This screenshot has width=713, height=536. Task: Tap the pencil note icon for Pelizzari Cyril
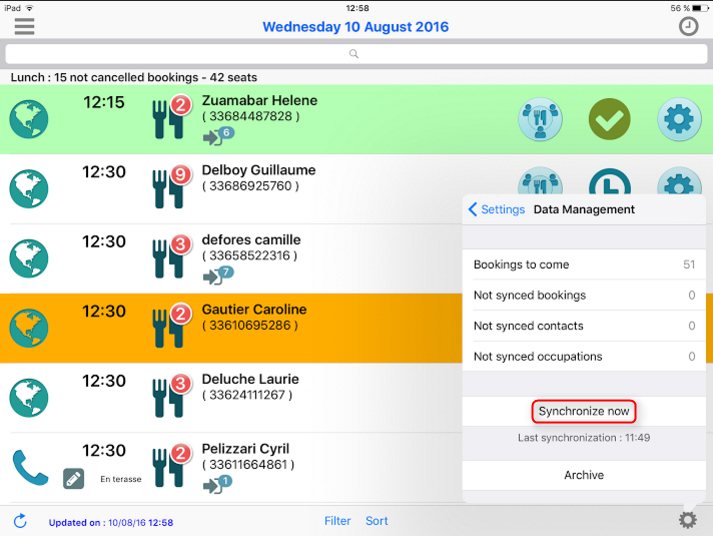tap(74, 479)
